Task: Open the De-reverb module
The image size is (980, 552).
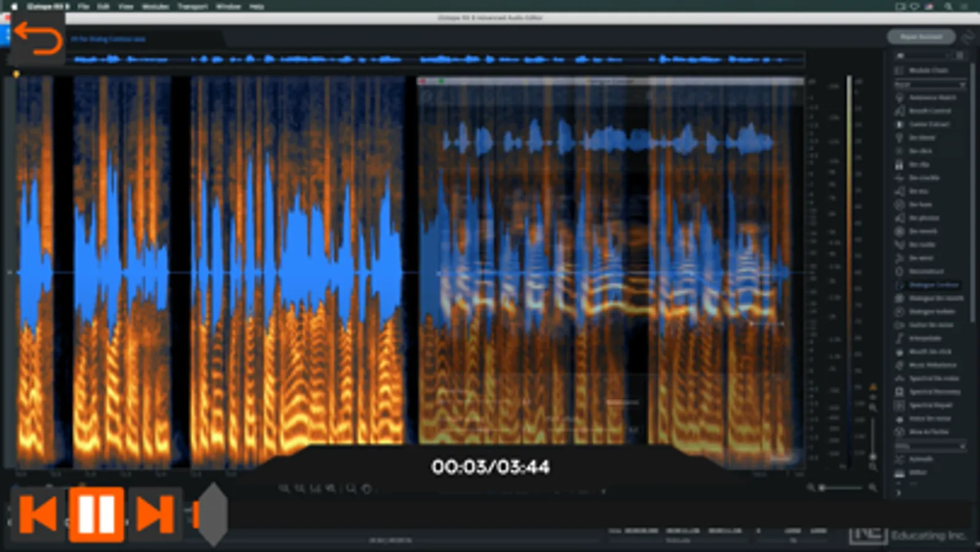Action: click(x=917, y=231)
